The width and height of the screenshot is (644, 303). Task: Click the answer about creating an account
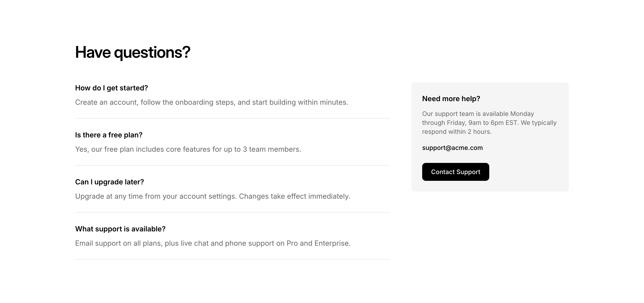pos(212,102)
